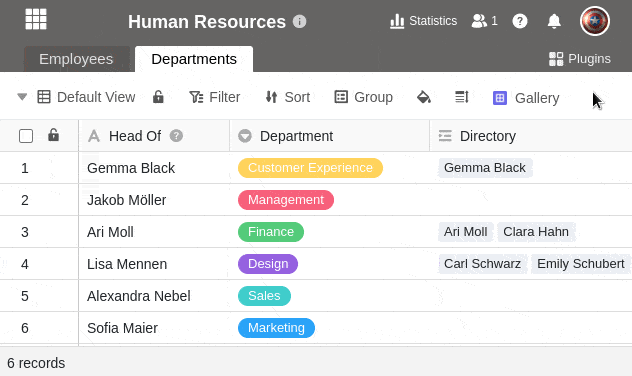This screenshot has height=376, width=632.
Task: Open the paint bucket row color icon
Action: click(424, 97)
